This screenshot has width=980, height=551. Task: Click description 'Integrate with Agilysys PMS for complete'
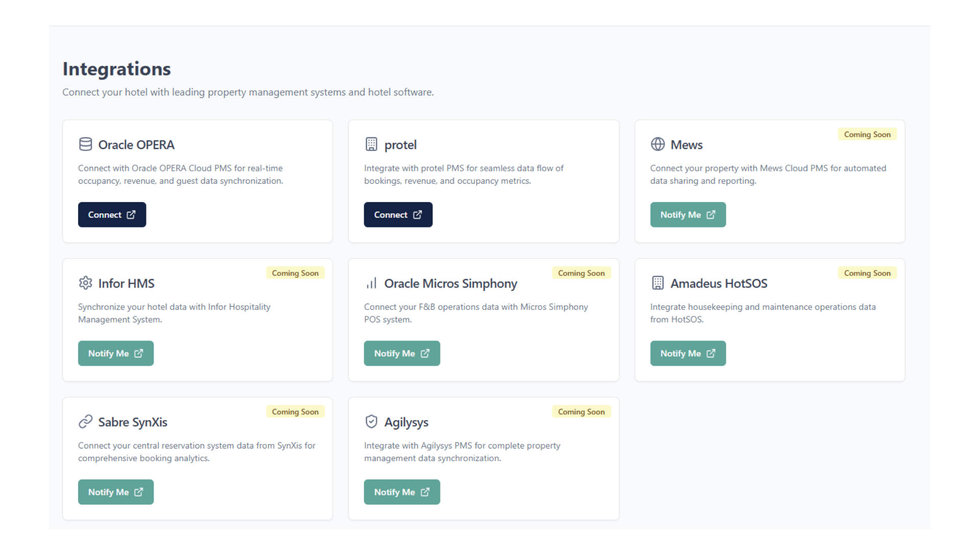pos(462,452)
